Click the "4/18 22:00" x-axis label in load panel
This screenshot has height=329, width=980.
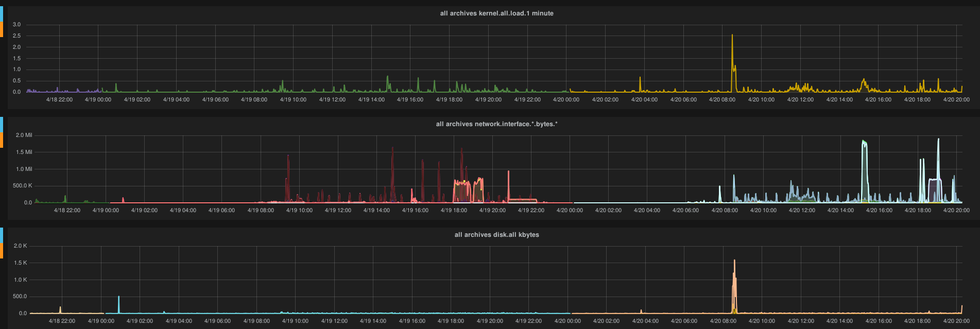[x=59, y=100]
